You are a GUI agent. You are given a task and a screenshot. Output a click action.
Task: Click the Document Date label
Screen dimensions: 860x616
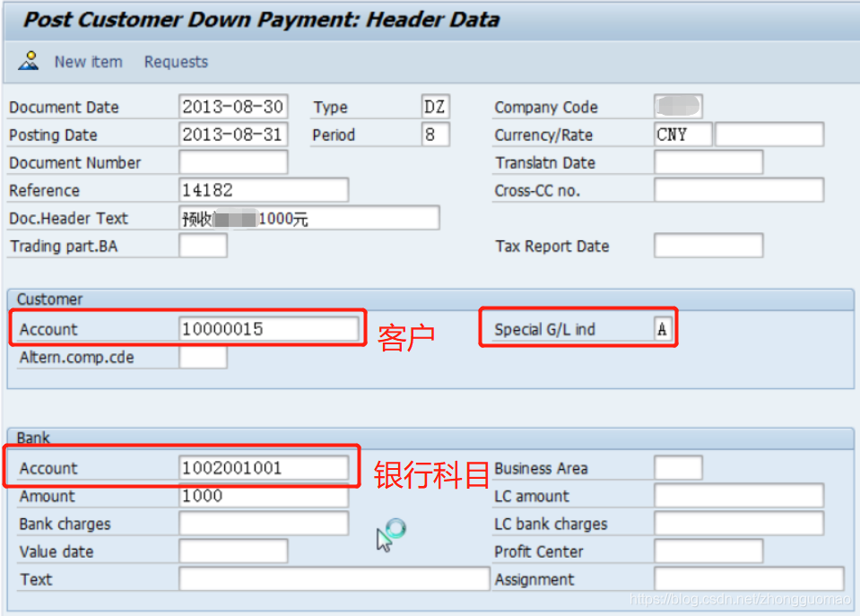[x=64, y=107]
